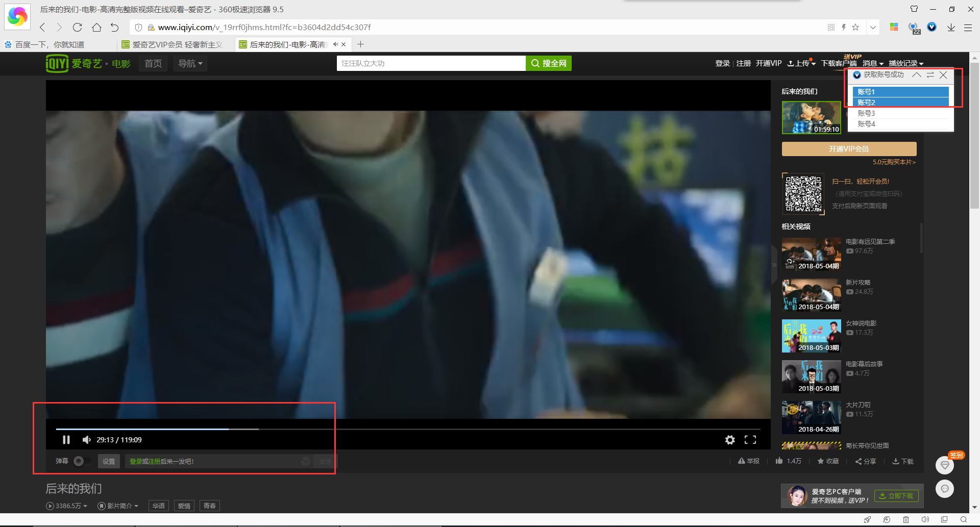Screen dimensions: 980x527
Task: Open video player settings gear
Action: coord(730,440)
